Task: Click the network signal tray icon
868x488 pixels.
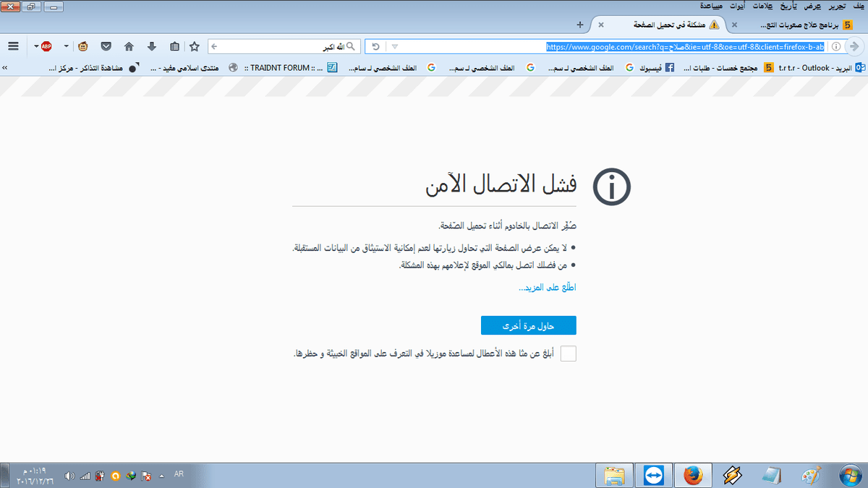Action: (x=85, y=476)
